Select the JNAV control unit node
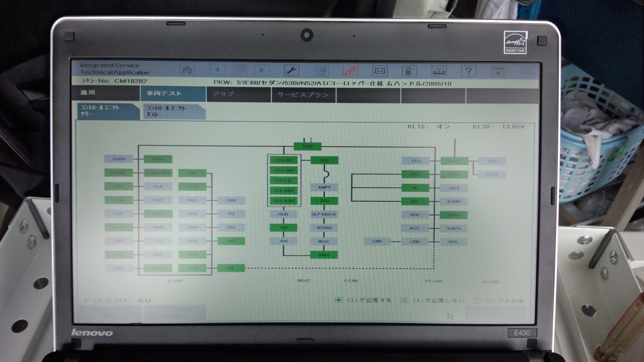 click(x=324, y=255)
